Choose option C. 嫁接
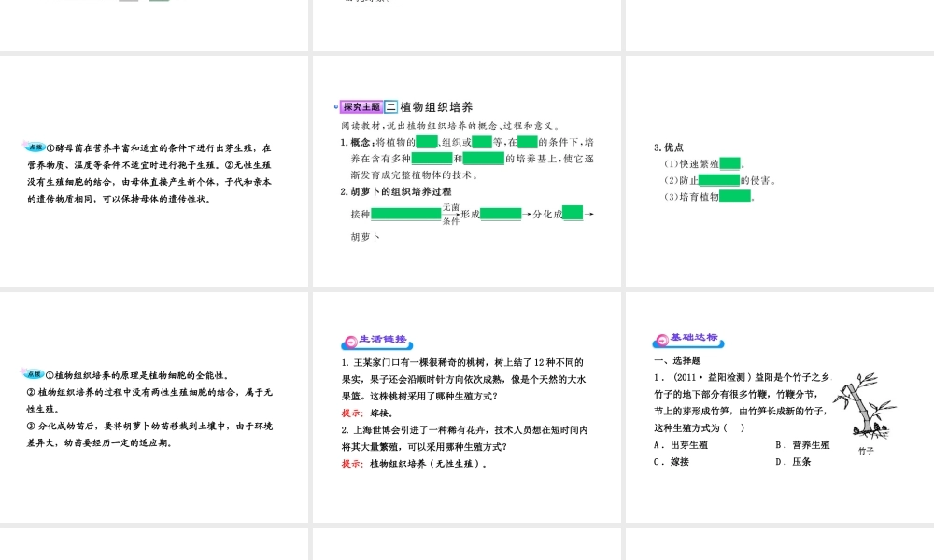 click(x=672, y=461)
